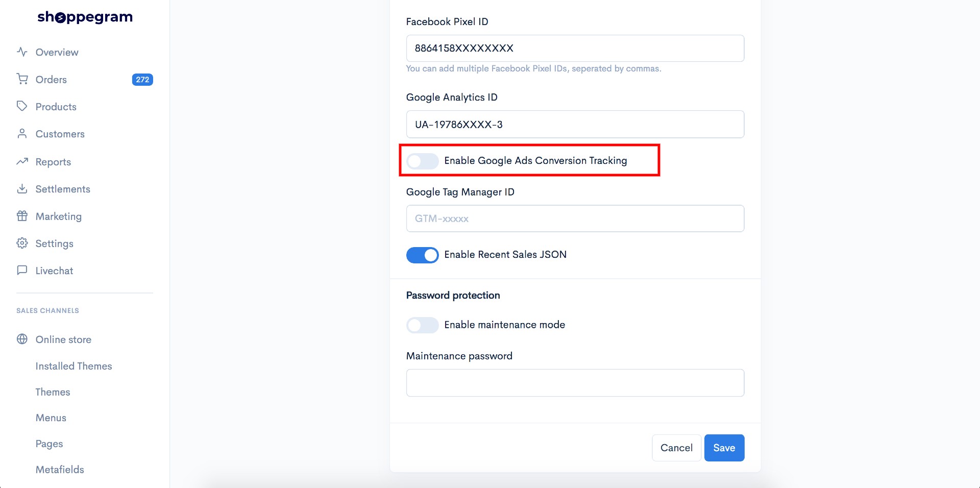The height and width of the screenshot is (488, 980).
Task: Enable Google Ads Conversion Tracking toggle
Action: [x=422, y=161]
